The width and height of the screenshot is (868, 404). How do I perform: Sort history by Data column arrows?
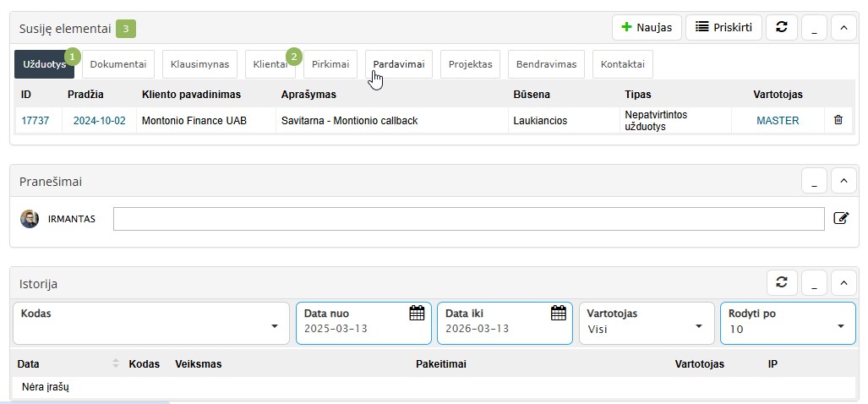[x=116, y=363]
